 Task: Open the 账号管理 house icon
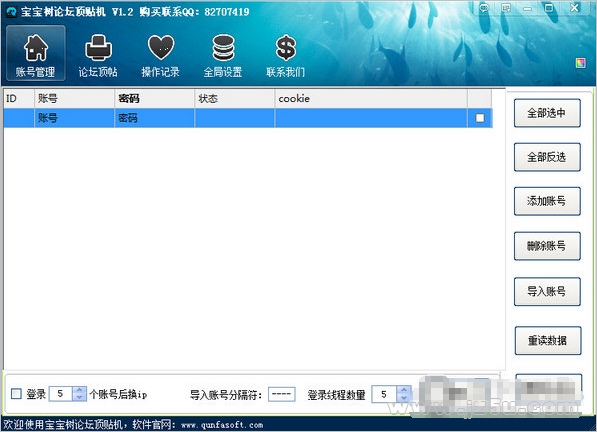coord(36,48)
